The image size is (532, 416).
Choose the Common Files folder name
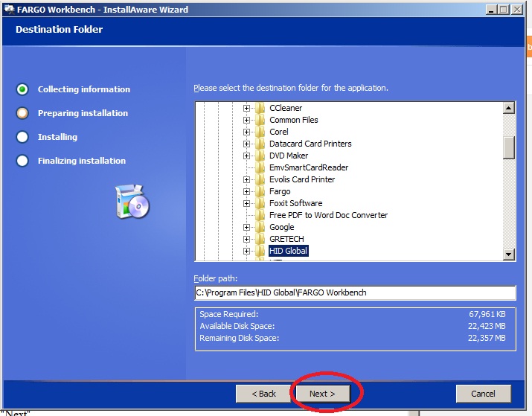pyautogui.click(x=294, y=120)
